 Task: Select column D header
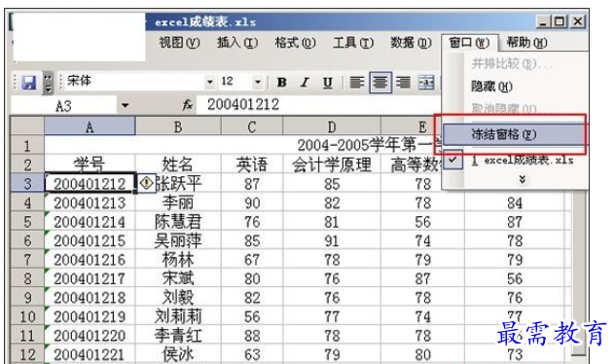(x=332, y=127)
